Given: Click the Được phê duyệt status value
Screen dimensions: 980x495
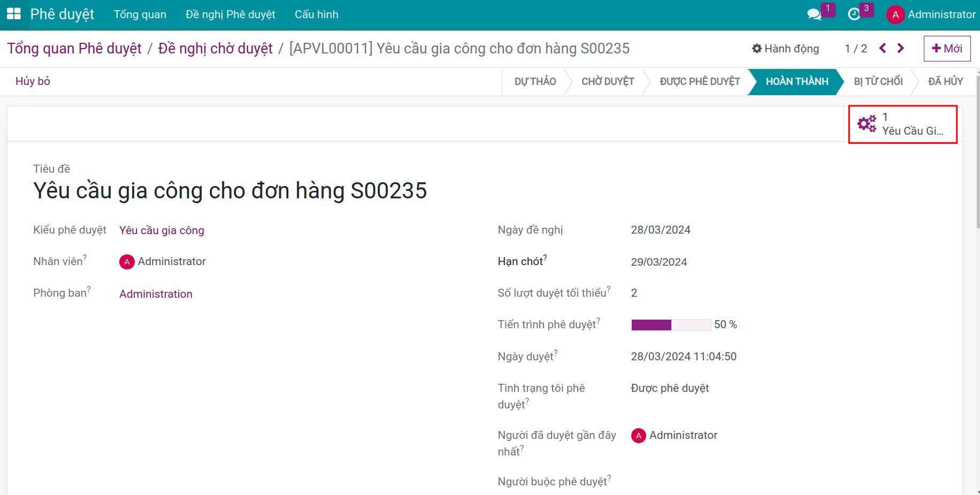Looking at the screenshot, I should [x=670, y=388].
